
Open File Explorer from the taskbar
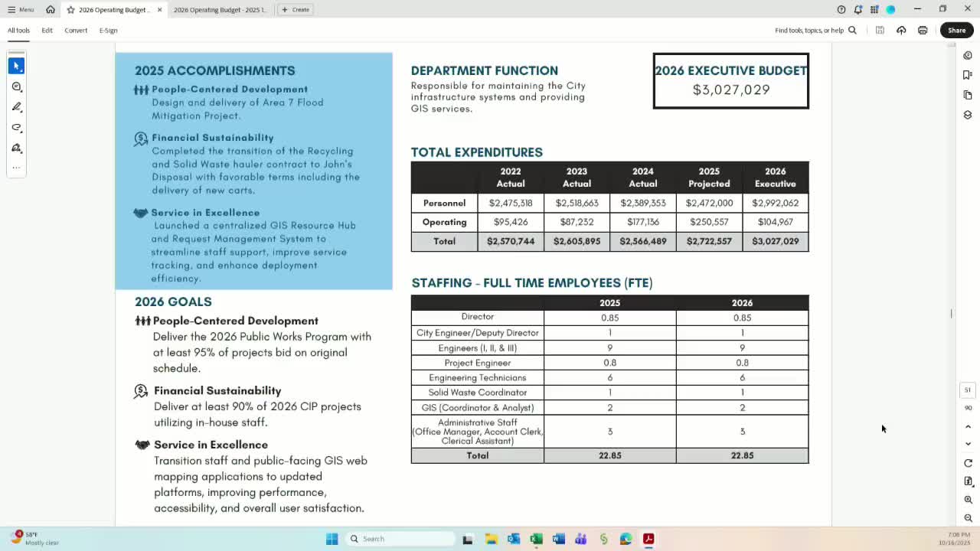[x=491, y=539]
